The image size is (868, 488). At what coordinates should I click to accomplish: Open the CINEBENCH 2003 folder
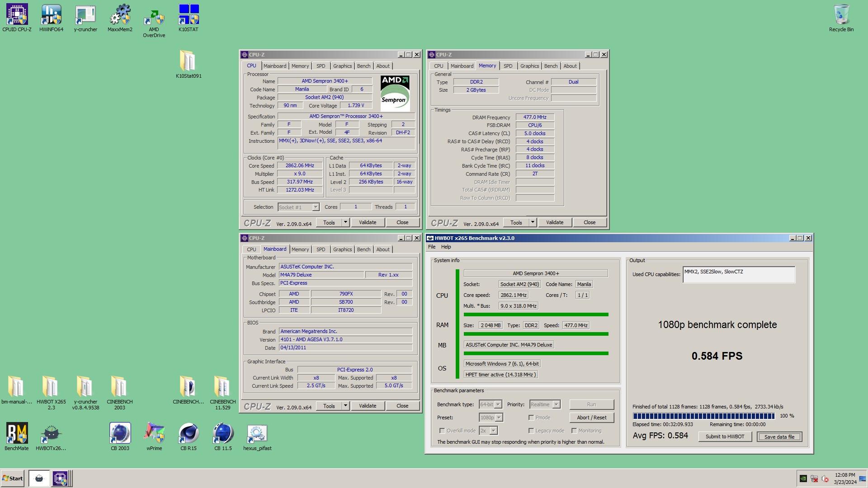120,393
